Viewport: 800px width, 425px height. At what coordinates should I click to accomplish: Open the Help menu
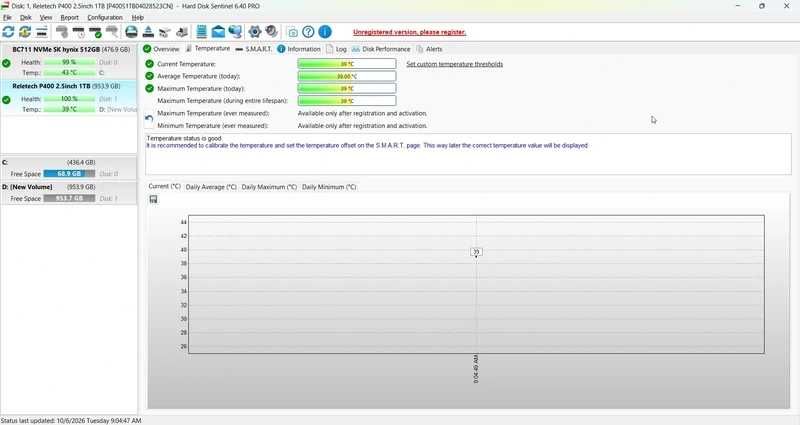[x=138, y=17]
